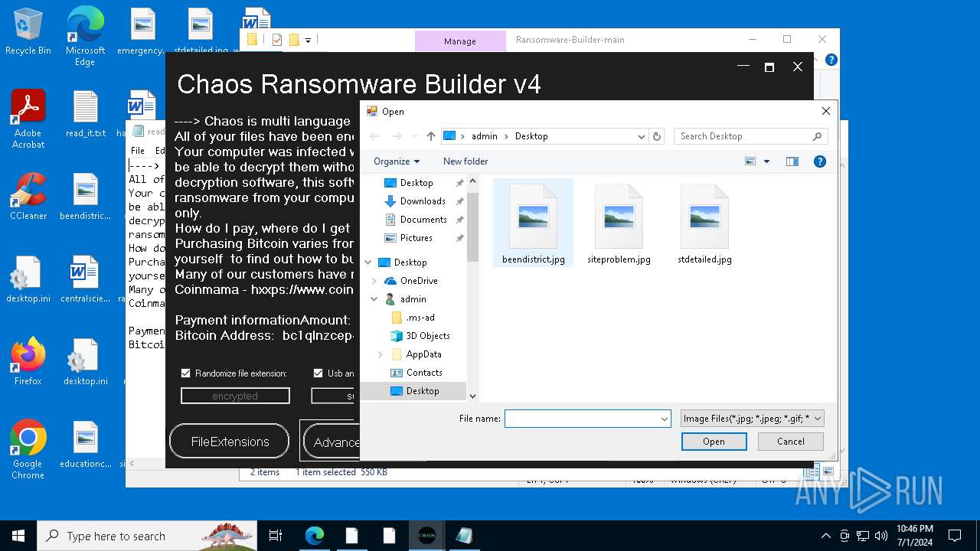980x551 pixels.
Task: Go back in the Open dialog
Action: [374, 136]
